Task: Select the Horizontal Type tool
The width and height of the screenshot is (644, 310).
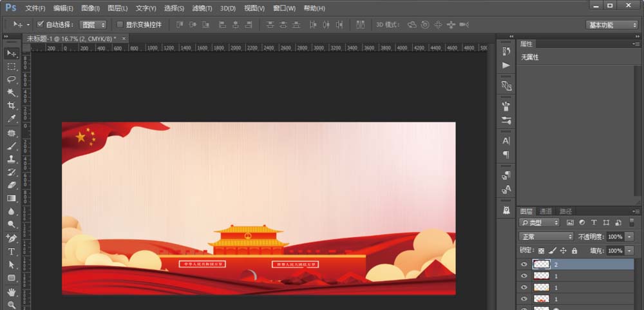Action: tap(12, 251)
